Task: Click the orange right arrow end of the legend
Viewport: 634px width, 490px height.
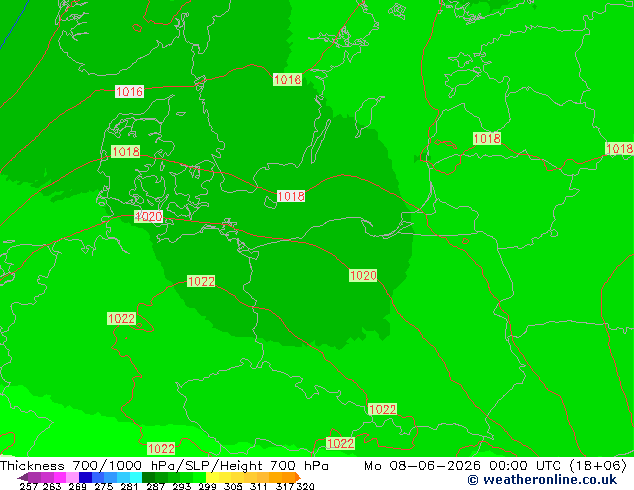Action: (x=298, y=477)
